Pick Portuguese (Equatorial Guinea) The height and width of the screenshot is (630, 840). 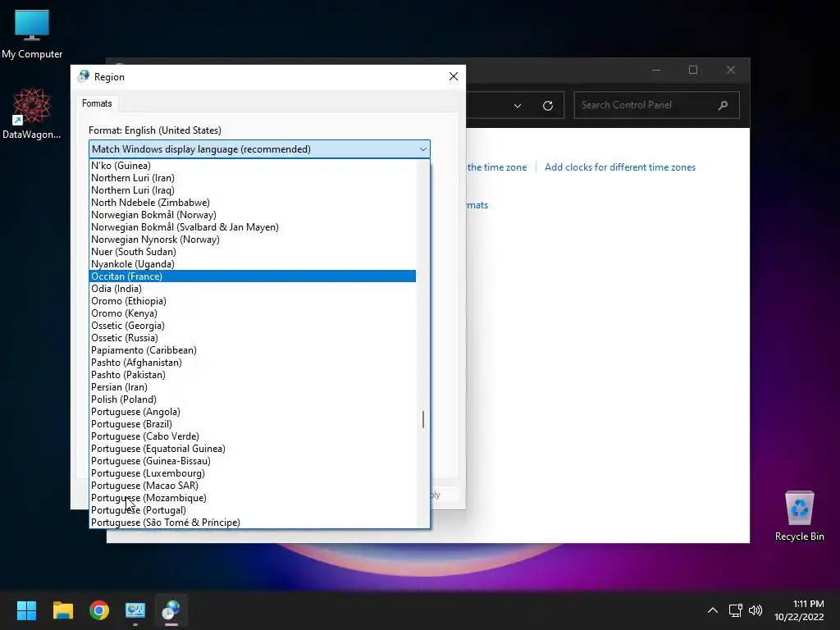pyautogui.click(x=253, y=449)
